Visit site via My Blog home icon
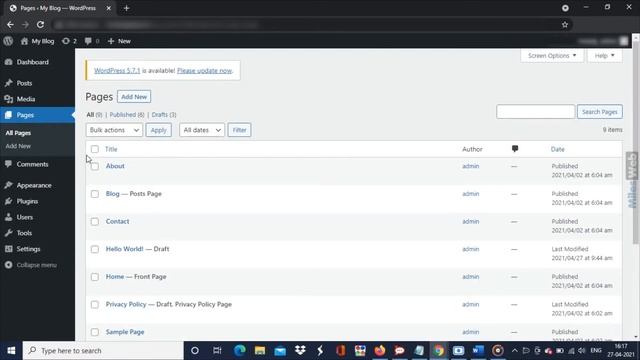The width and height of the screenshot is (640, 360). [x=24, y=41]
